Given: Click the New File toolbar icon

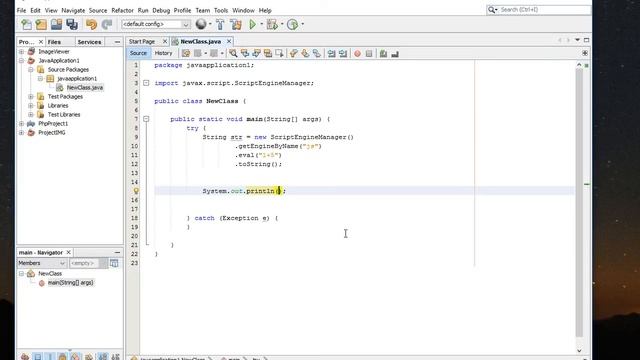Looking at the screenshot, I should (x=26, y=24).
